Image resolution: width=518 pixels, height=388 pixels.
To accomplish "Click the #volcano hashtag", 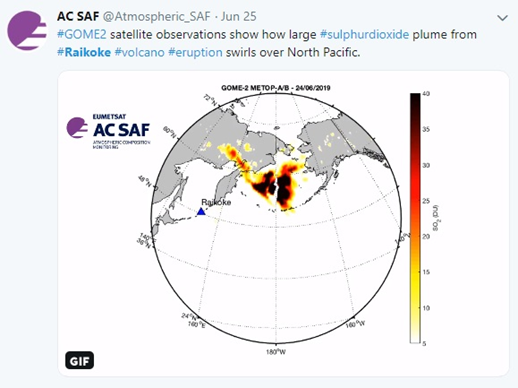I will coord(140,52).
